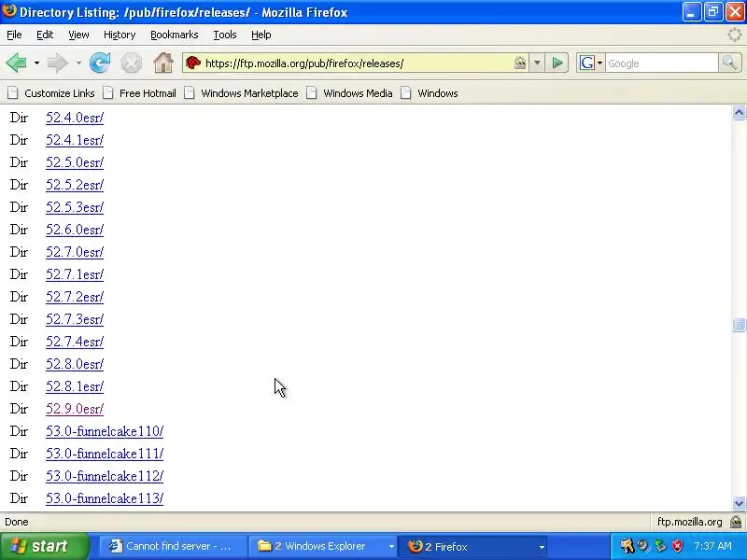Open the Bookmarks menu

click(174, 35)
